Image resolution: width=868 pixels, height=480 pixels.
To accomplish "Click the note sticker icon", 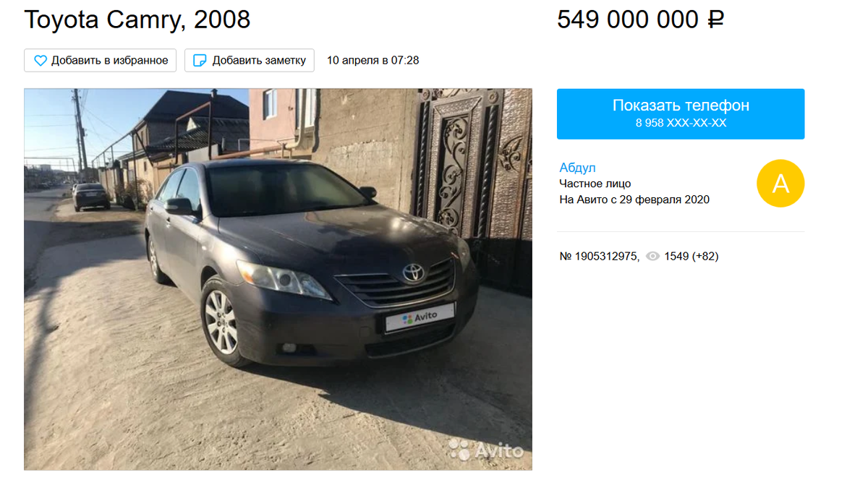I will tap(200, 61).
